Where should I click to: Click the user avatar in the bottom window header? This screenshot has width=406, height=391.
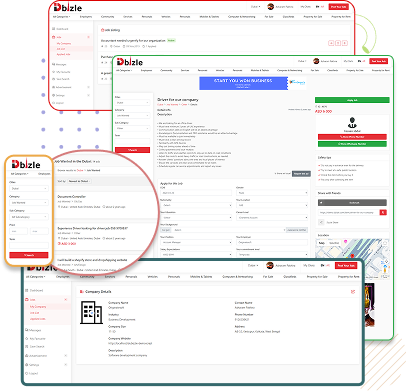pos(270,265)
